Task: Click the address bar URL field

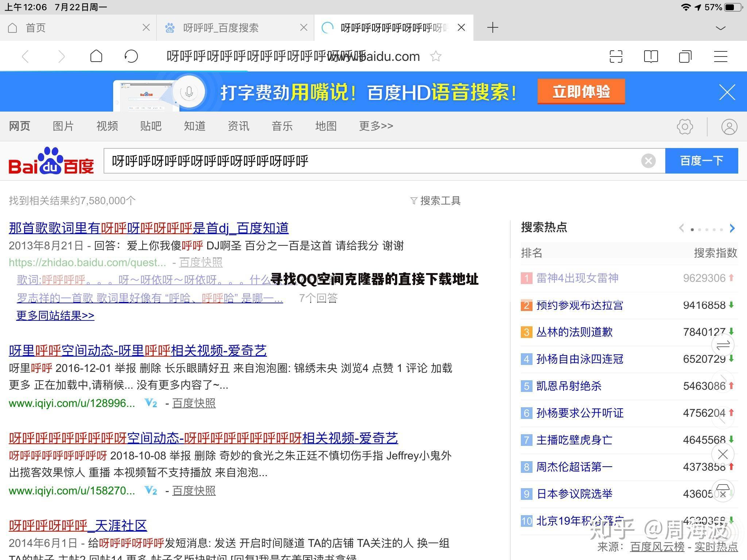Action: click(293, 57)
